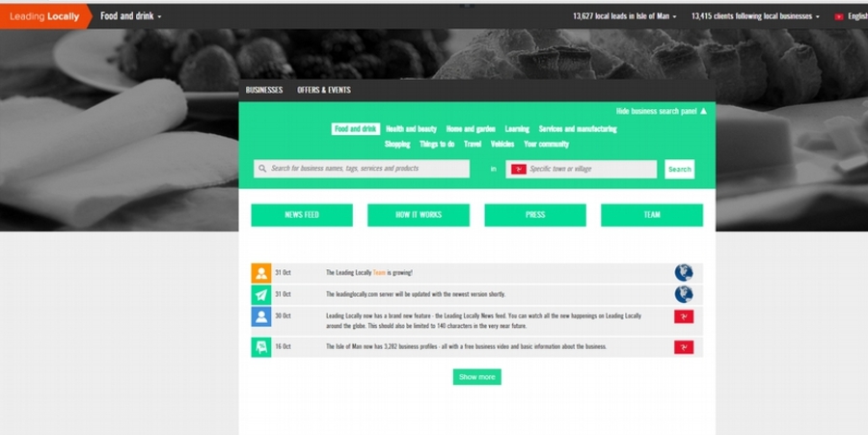Open the Food and drink header dropdown
The image size is (868, 435).
[x=130, y=16]
